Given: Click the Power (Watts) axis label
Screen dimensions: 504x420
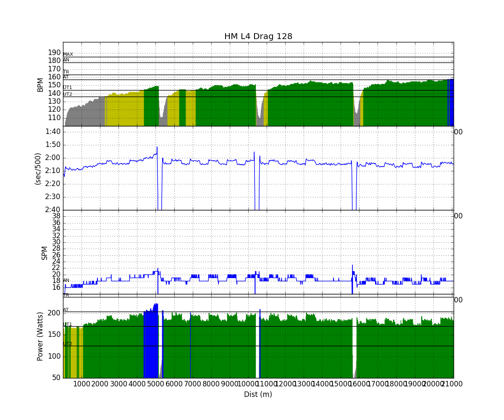Looking at the screenshot, I should pos(40,336).
